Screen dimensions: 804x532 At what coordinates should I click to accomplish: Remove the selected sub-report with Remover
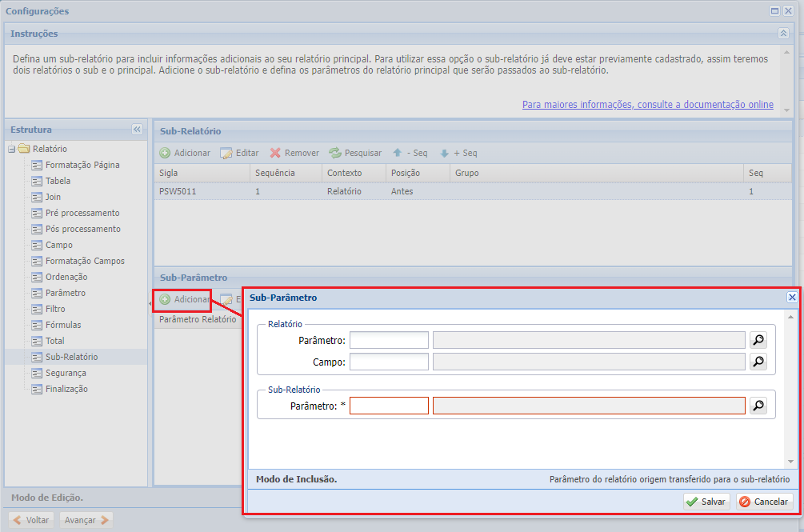point(294,153)
